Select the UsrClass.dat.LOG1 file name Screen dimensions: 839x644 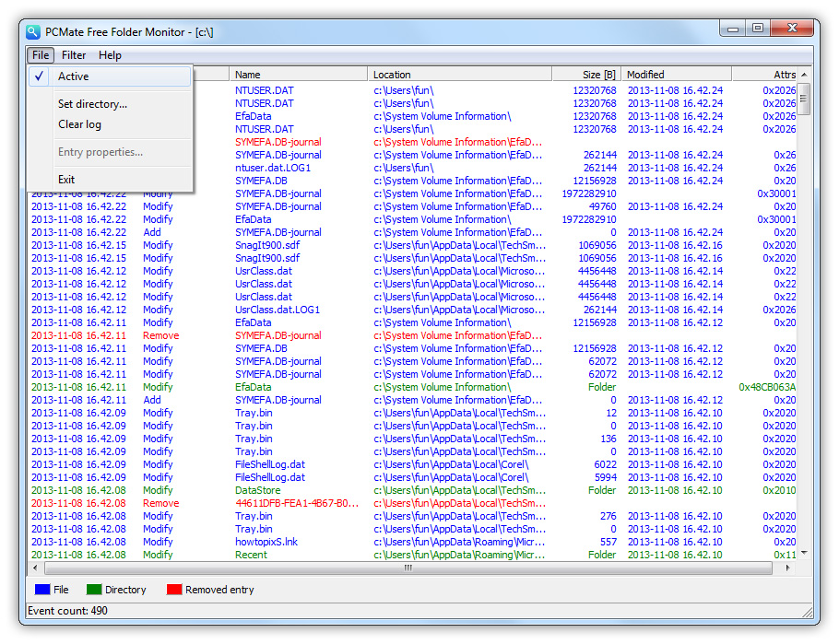coord(278,310)
